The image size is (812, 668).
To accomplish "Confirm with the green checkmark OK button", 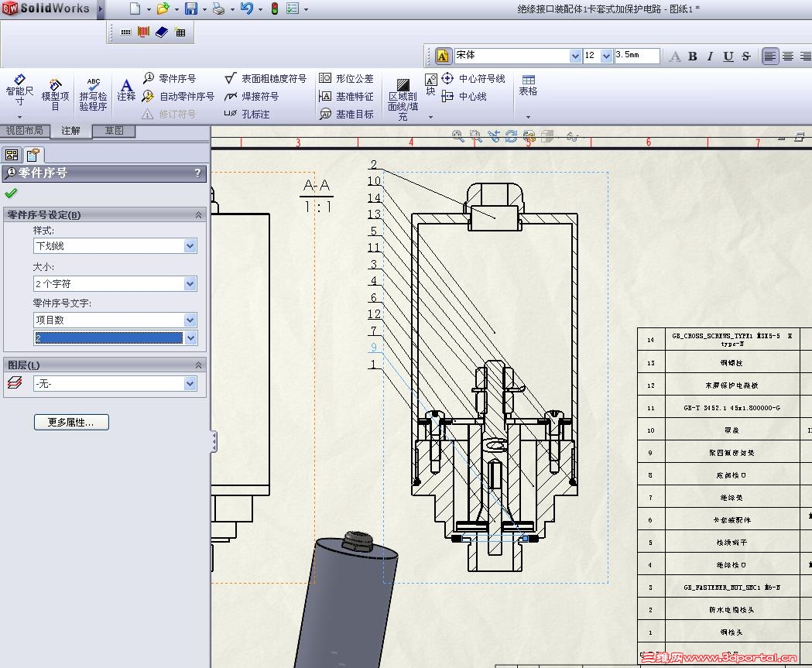I will (10, 194).
